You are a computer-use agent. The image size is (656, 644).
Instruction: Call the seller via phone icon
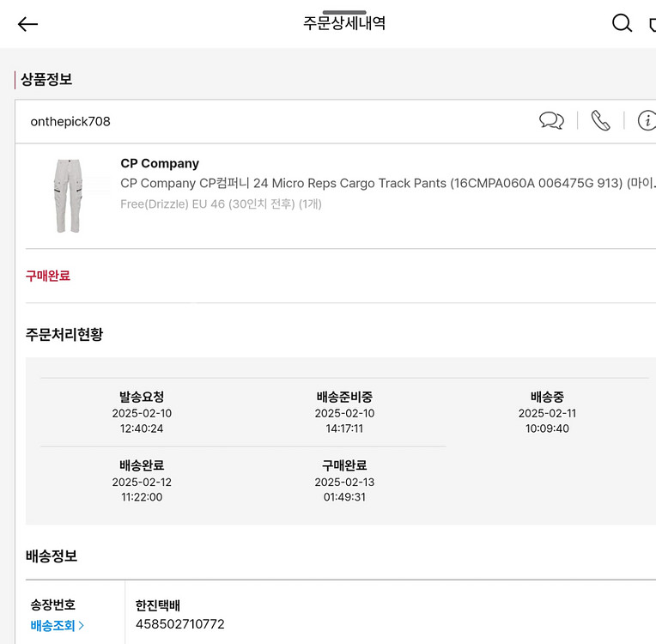coord(600,120)
